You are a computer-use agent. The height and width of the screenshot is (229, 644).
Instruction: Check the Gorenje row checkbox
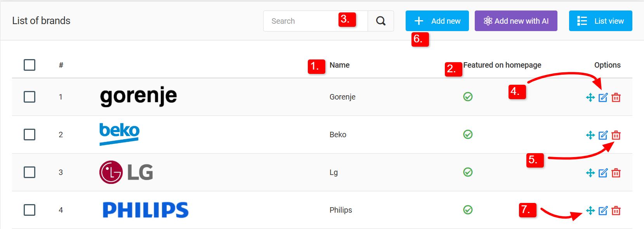point(30,97)
